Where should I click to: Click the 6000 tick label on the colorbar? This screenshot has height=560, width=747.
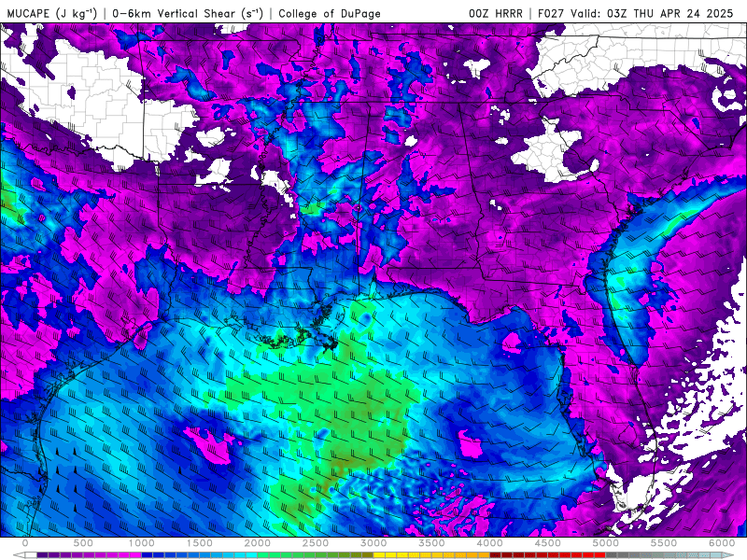pyautogui.click(x=722, y=543)
